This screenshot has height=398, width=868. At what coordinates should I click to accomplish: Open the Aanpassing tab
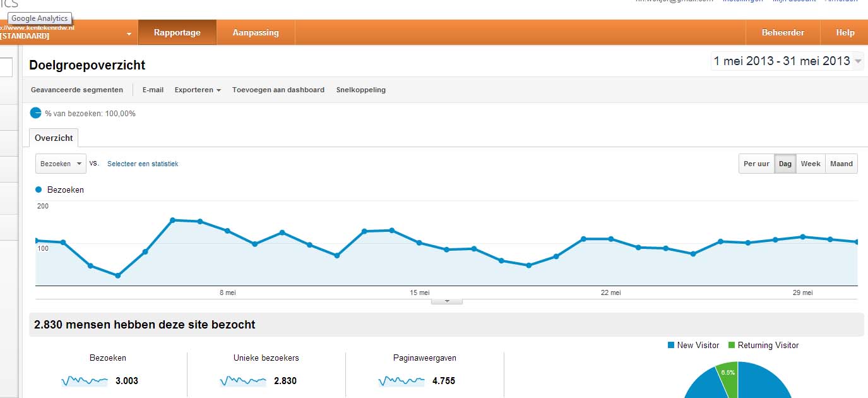click(256, 33)
